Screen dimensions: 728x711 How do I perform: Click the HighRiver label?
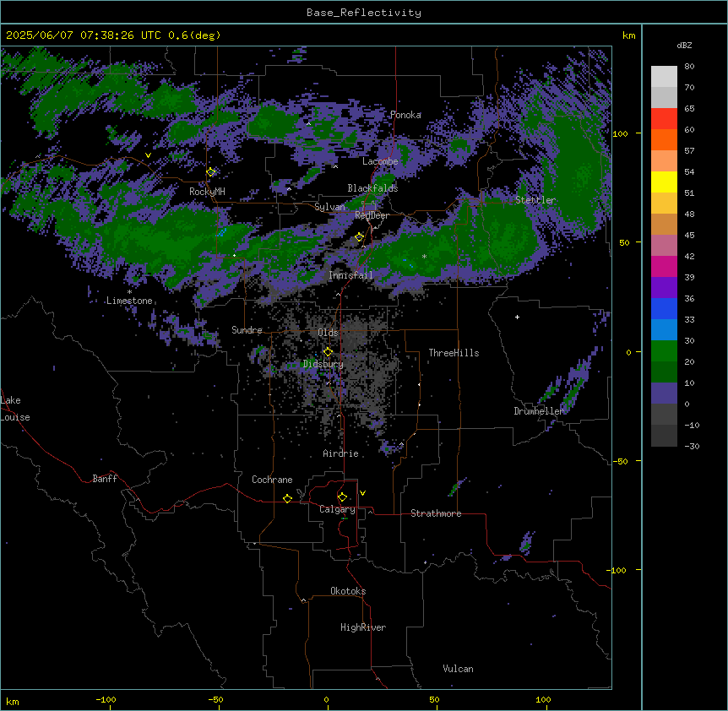[363, 627]
